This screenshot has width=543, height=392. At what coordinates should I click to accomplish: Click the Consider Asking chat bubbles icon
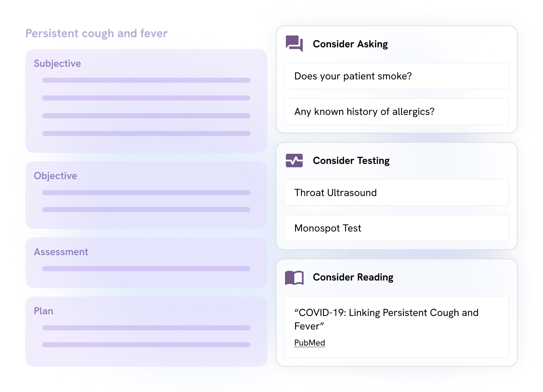click(x=294, y=44)
